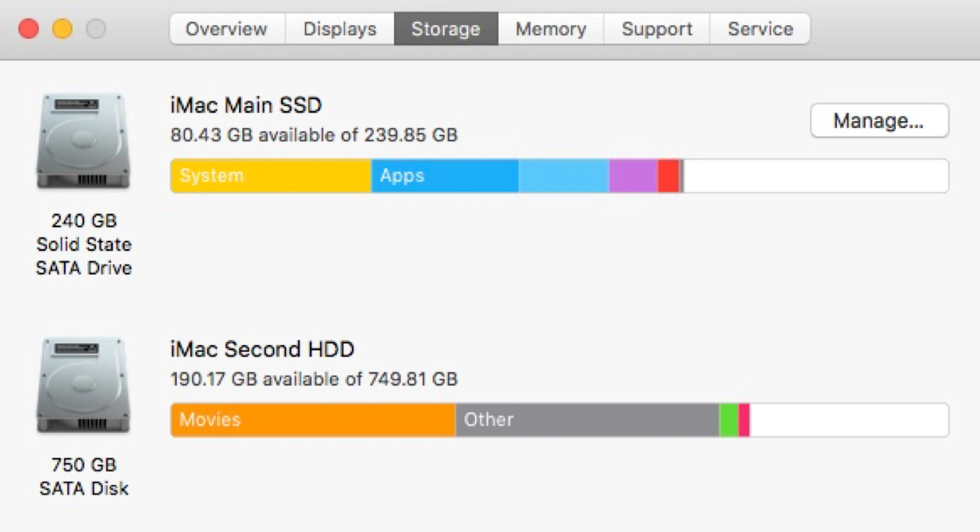The height and width of the screenshot is (532, 980).
Task: Click the orange Movies storage segment
Action: pyautogui.click(x=313, y=420)
